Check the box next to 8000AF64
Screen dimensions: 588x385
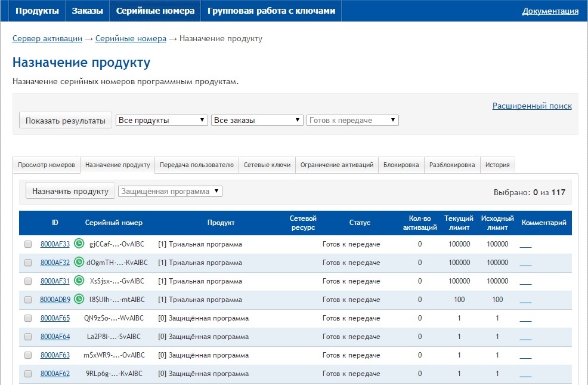click(28, 337)
